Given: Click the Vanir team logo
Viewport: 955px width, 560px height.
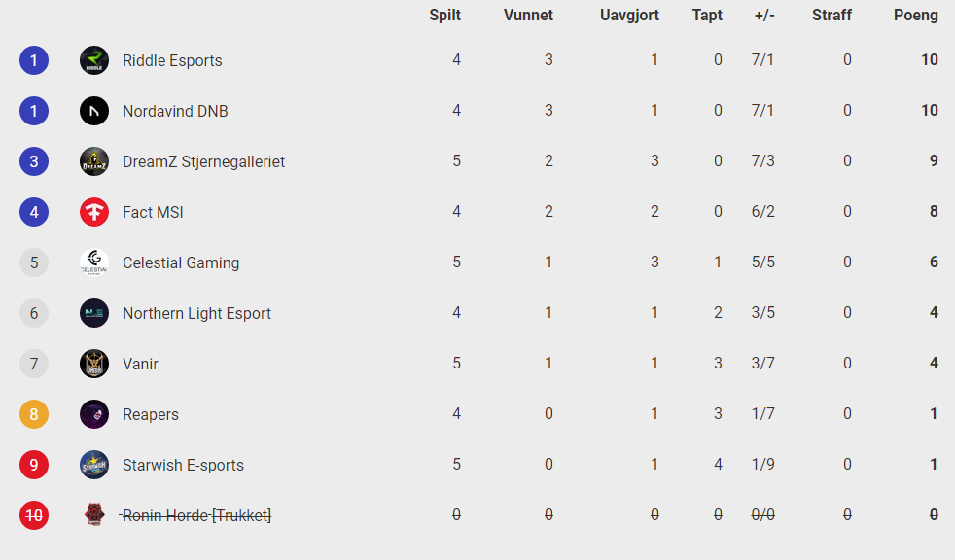Looking at the screenshot, I should point(94,364).
